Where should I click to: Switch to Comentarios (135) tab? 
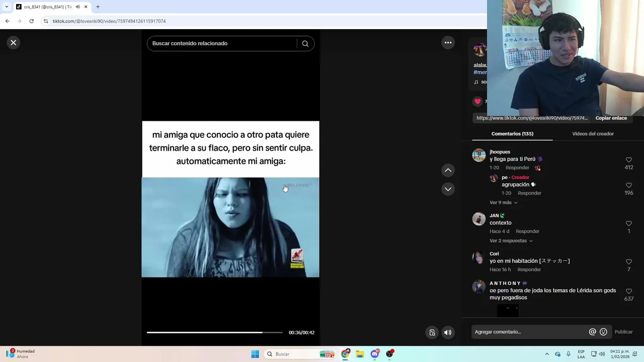512,134
